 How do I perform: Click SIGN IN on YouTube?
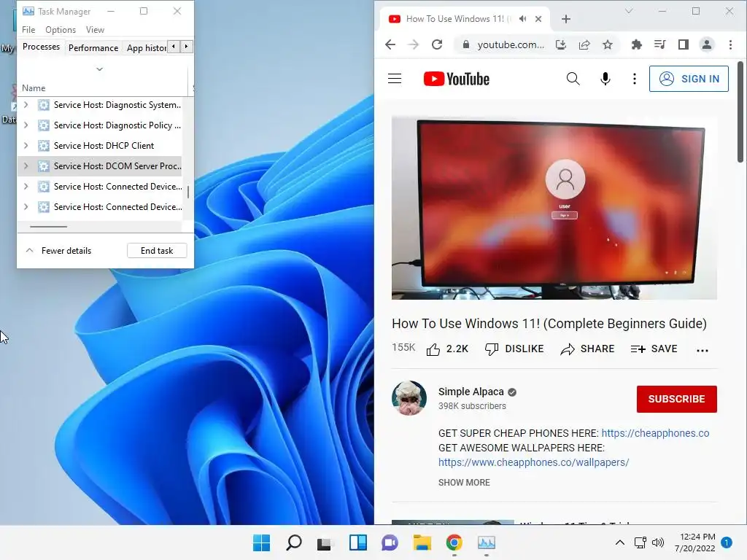(689, 79)
